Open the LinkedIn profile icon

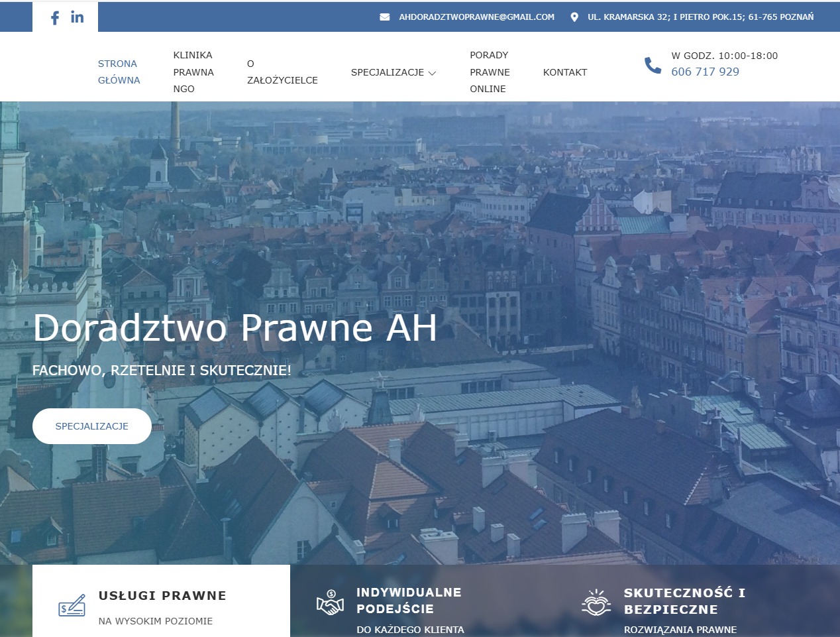(x=77, y=17)
